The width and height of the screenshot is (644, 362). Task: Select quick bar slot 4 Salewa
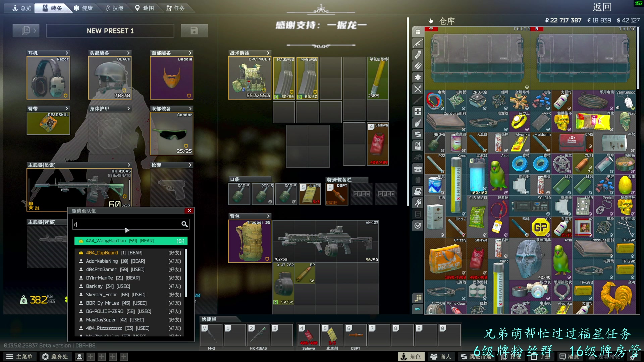309,335
